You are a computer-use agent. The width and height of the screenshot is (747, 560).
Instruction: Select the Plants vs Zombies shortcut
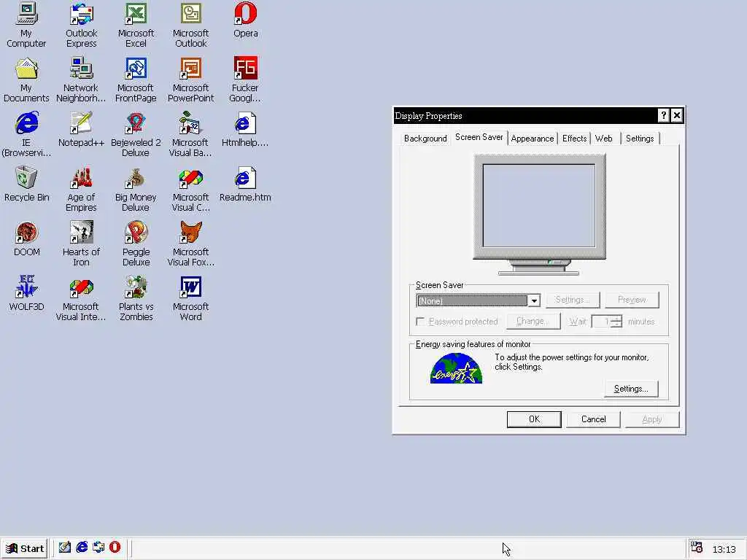[x=136, y=298]
